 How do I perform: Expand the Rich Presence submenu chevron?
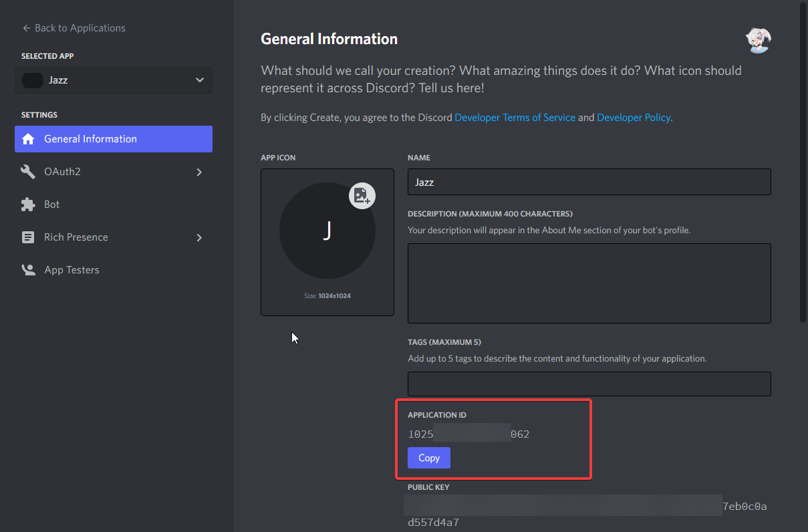tap(199, 237)
